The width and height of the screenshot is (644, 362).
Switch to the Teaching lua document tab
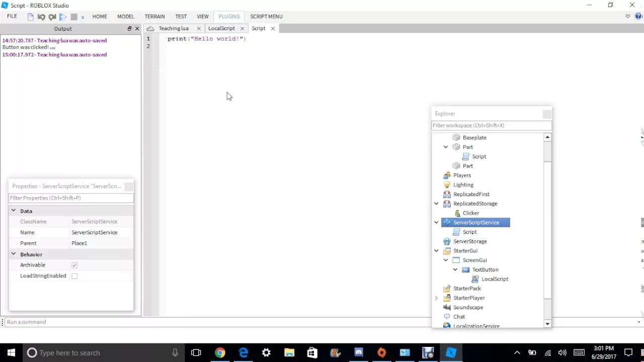[x=174, y=28]
